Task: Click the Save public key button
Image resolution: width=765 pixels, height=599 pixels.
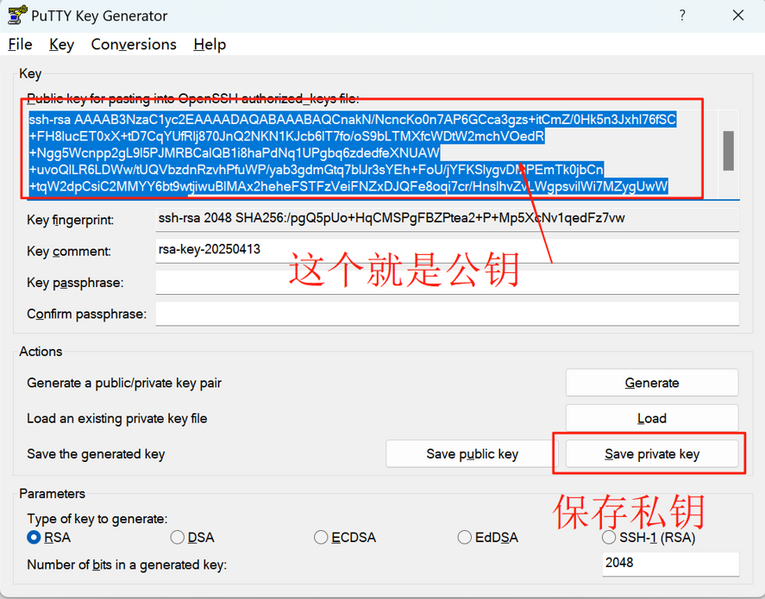Action: [472, 454]
